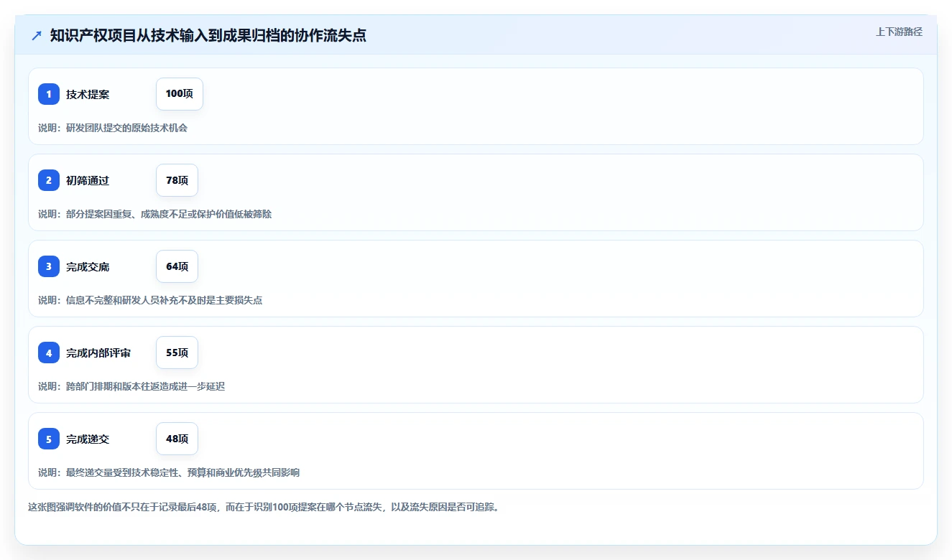Image resolution: width=952 pixels, height=560 pixels.
Task: Click the arrow icon beside the title
Action: click(37, 35)
